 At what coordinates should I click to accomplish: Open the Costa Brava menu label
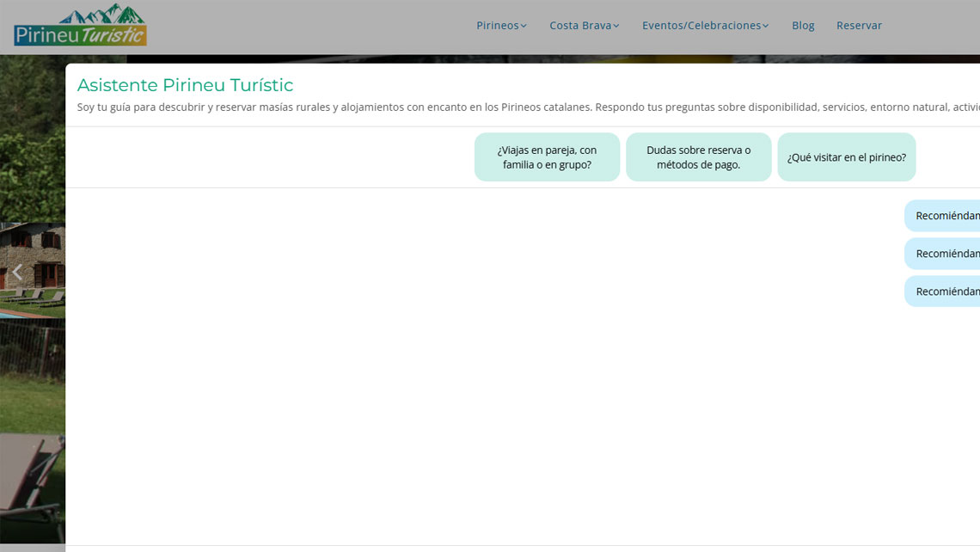pyautogui.click(x=579, y=26)
